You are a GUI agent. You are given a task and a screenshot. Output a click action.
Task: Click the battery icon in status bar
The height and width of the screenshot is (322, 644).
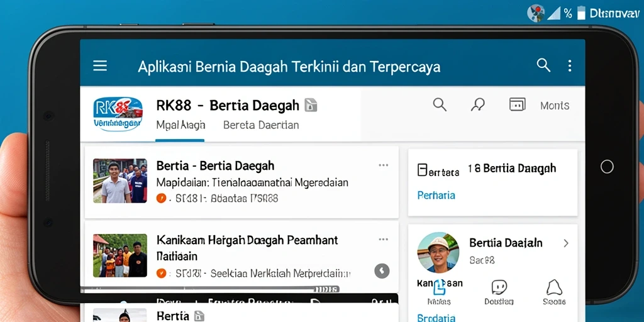[580, 13]
